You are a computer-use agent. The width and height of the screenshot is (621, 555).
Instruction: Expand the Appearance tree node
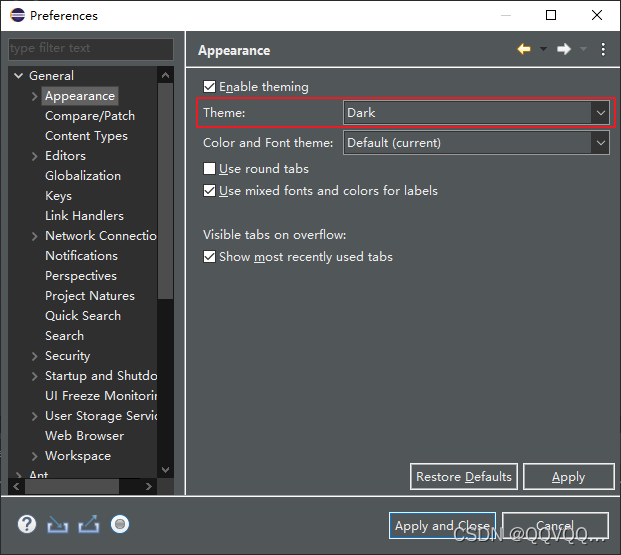click(x=34, y=96)
